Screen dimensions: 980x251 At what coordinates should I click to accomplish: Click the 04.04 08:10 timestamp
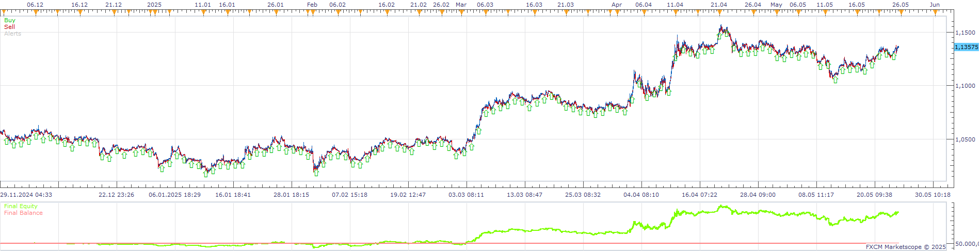click(641, 195)
